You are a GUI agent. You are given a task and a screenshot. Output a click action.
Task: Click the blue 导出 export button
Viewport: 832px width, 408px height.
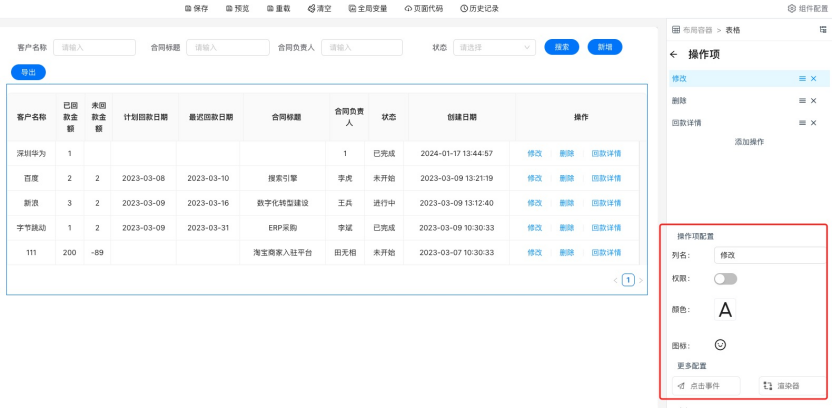coord(28,72)
